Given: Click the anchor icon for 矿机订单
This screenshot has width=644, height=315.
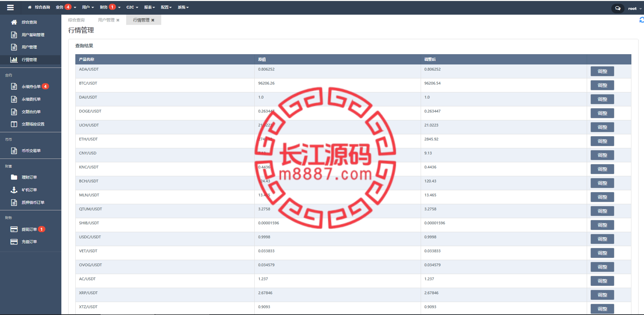Looking at the screenshot, I should pos(14,190).
